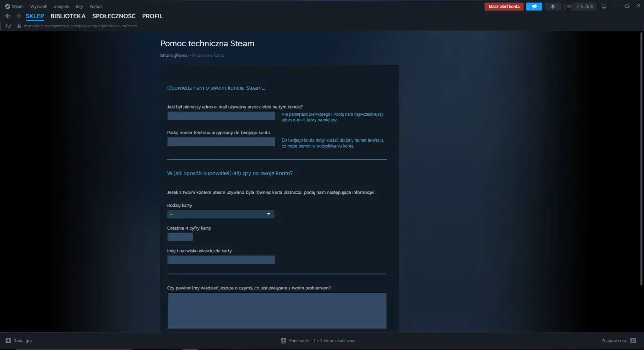The image size is (644, 350).
Task: Open the Znajomi menu
Action: coord(61,6)
